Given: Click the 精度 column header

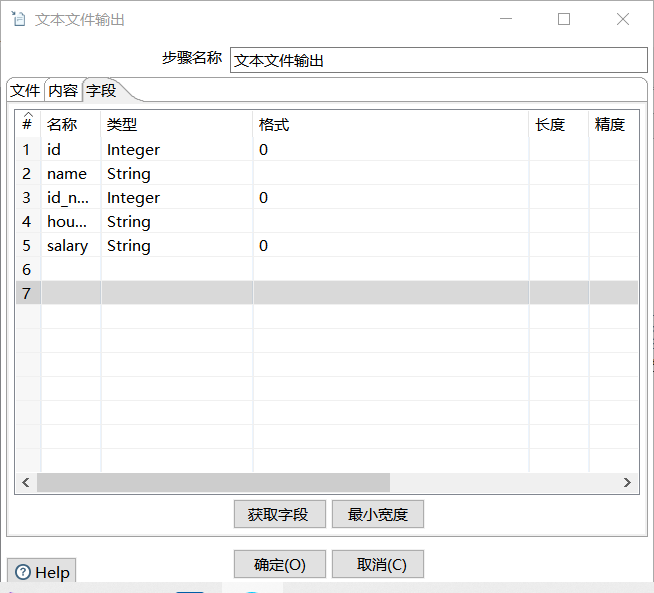Looking at the screenshot, I should click(614, 124).
